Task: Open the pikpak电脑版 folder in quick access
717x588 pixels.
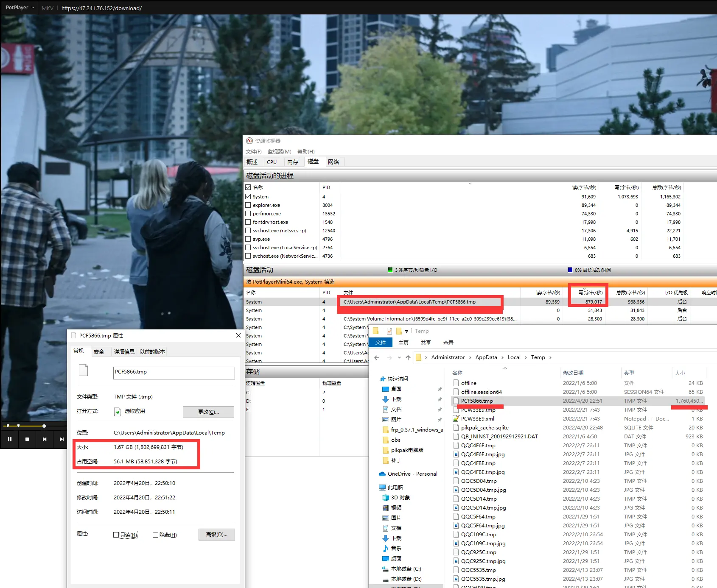Action: [403, 450]
